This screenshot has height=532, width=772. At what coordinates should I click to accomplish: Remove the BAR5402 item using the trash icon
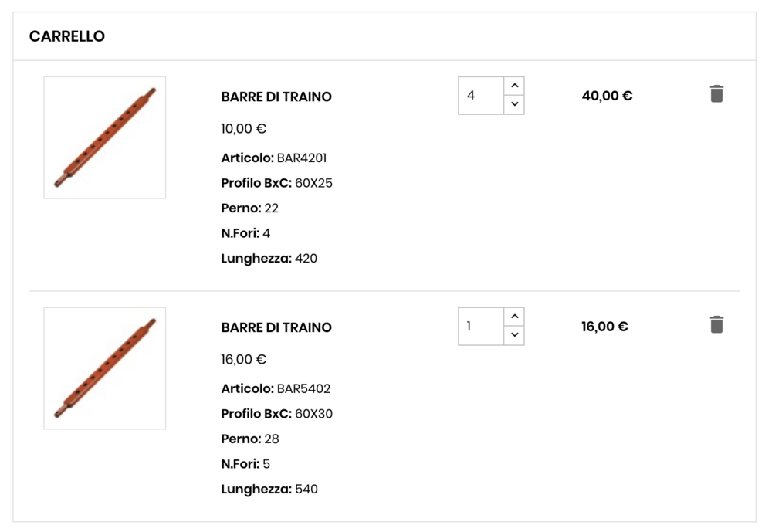tap(716, 324)
